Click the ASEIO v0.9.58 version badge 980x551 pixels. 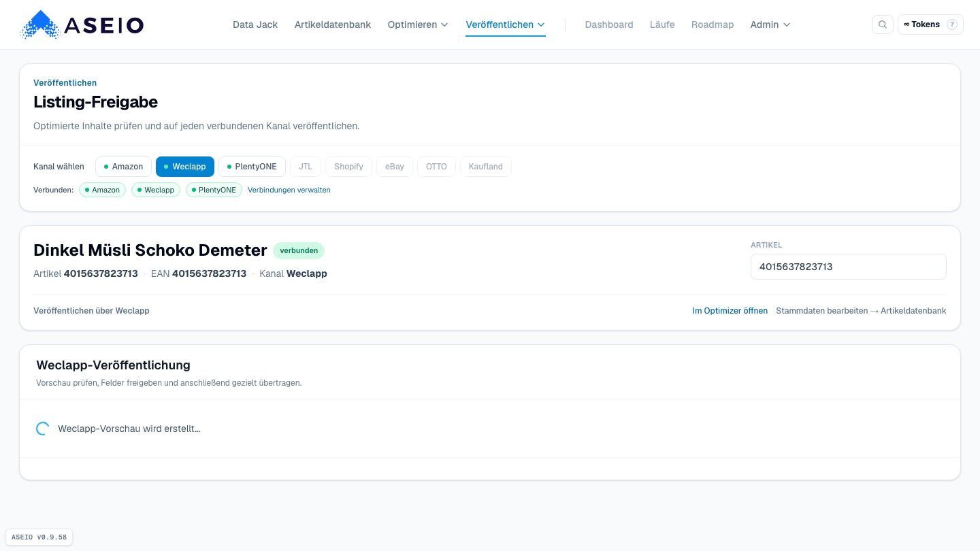tap(39, 537)
